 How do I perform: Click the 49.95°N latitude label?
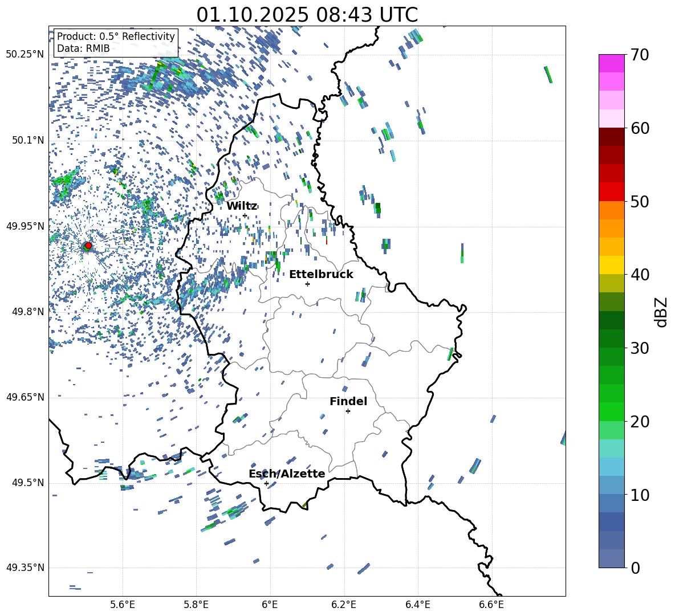25,226
